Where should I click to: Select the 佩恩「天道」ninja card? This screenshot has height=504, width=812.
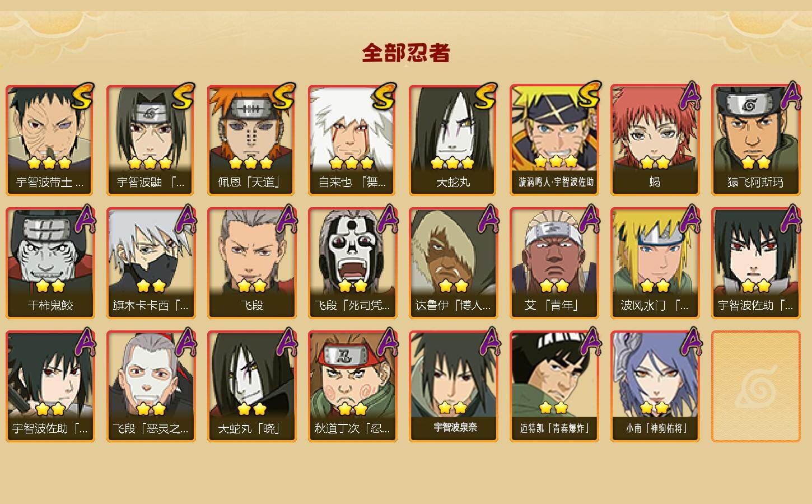pos(251,140)
